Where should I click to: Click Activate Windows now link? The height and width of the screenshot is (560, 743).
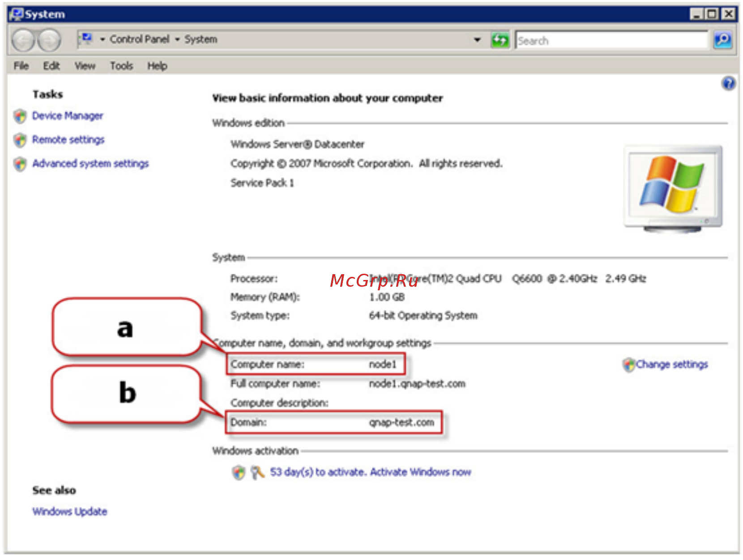click(x=420, y=472)
